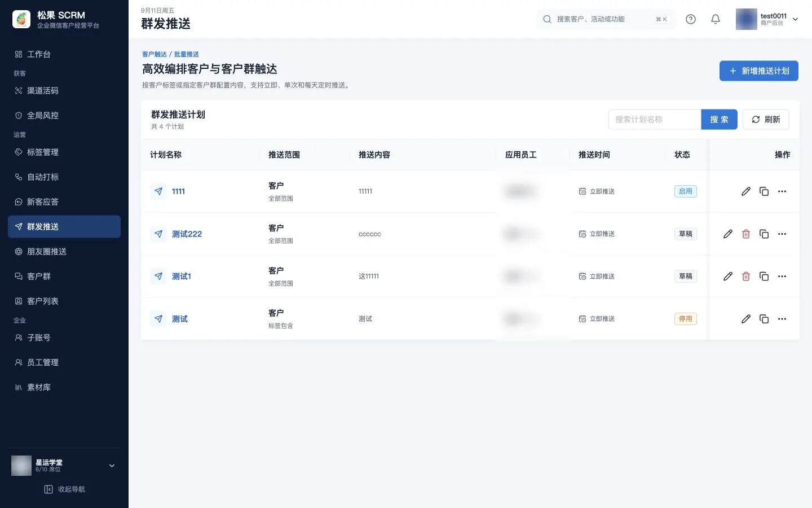Viewport: 812px width, 508px height.
Task: Focus the 搜索计划名称 input field
Action: [x=655, y=120]
